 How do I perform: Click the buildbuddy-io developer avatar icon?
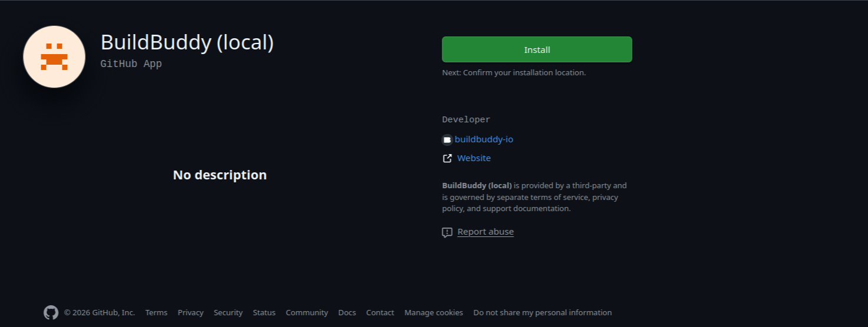(x=448, y=140)
